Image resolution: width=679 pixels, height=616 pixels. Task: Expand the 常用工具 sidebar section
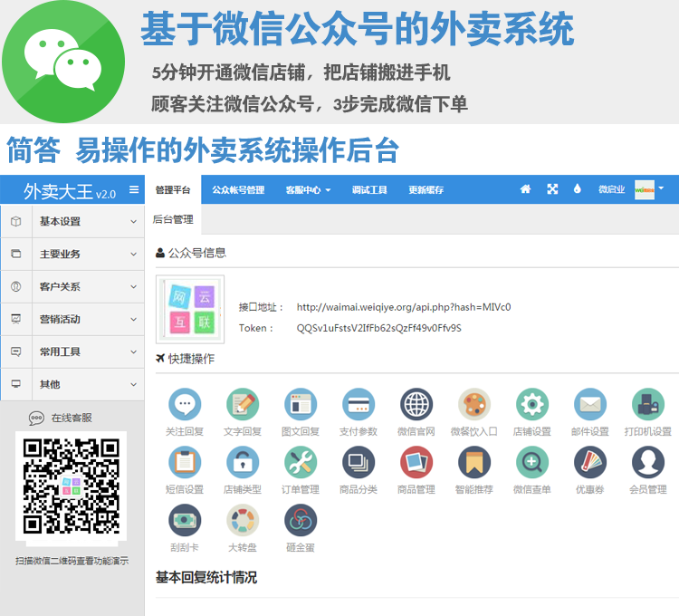[x=72, y=351]
